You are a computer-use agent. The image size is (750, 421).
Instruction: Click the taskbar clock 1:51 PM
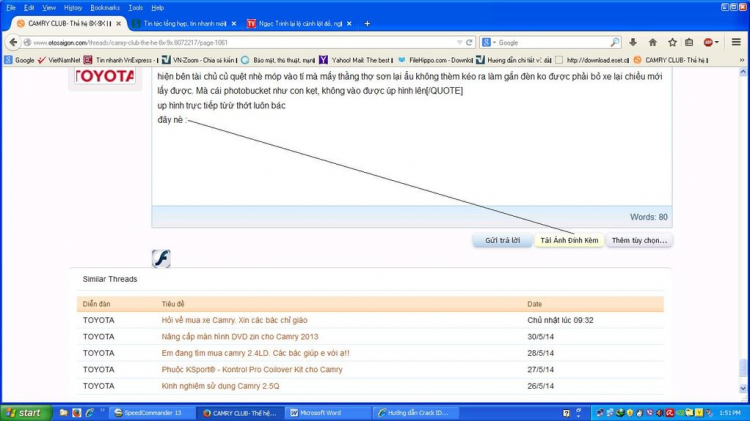730,412
